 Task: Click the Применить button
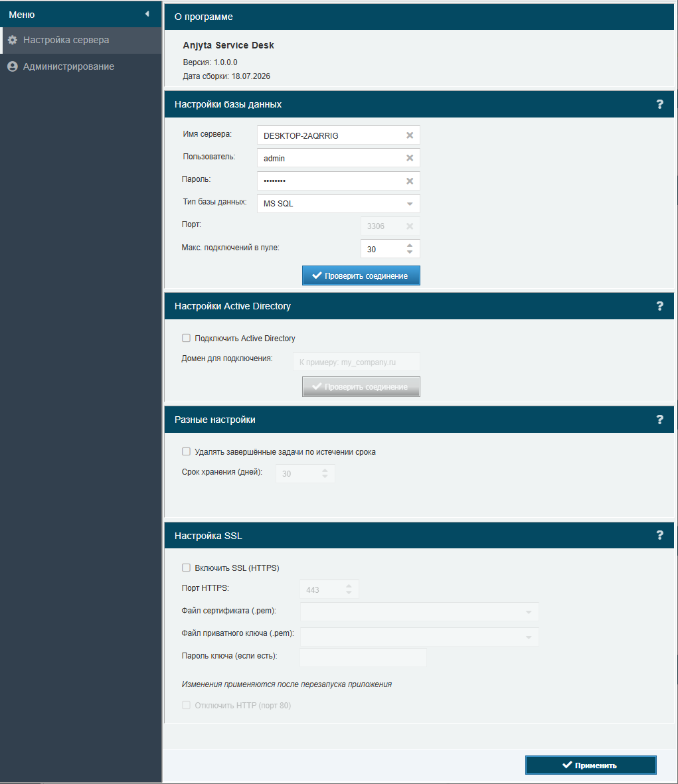pyautogui.click(x=590, y=765)
